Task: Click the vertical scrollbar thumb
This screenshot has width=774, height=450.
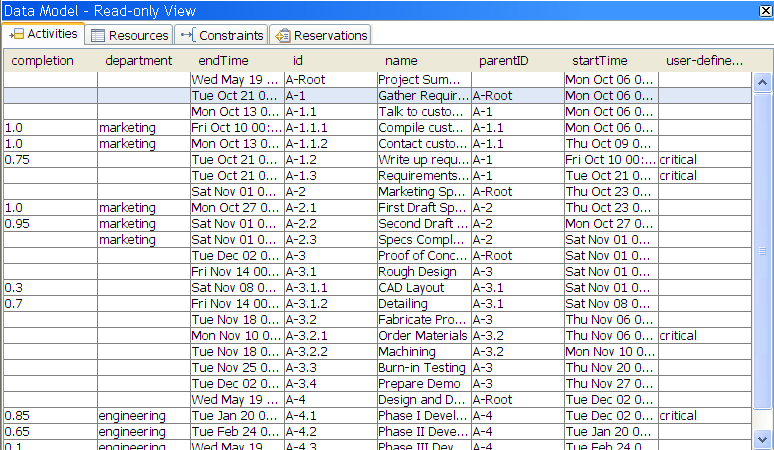Action: click(762, 250)
